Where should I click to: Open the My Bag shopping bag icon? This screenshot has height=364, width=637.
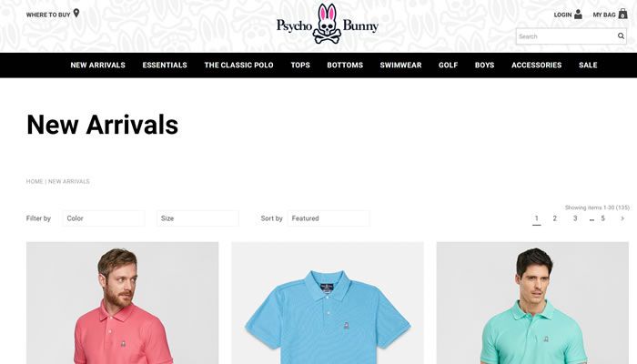click(622, 15)
